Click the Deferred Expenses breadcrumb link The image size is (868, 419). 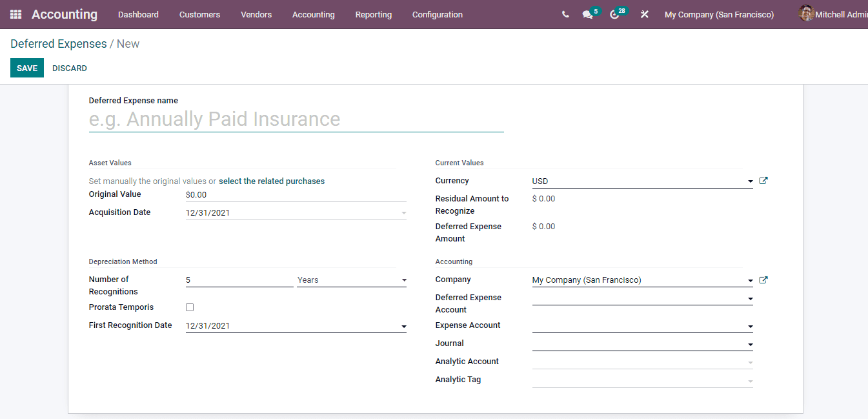coord(58,43)
